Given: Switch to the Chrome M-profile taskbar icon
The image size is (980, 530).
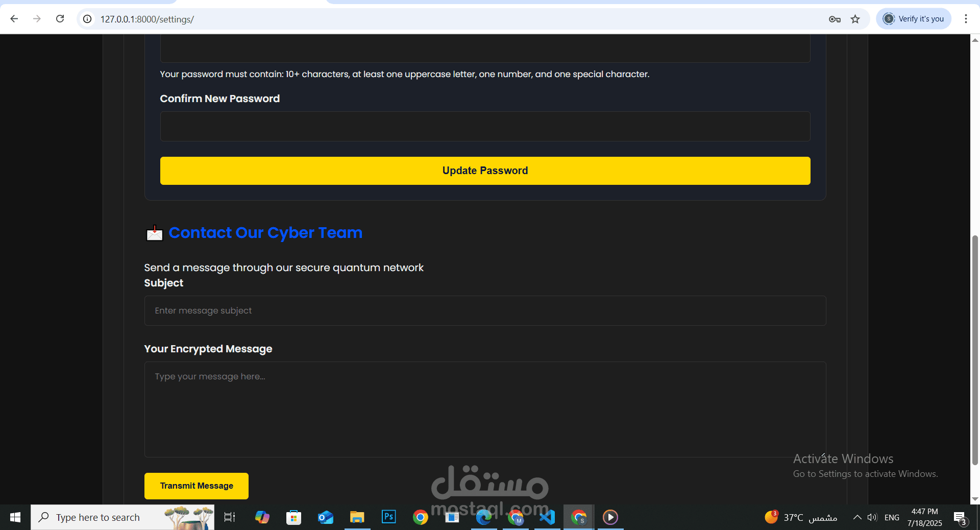Looking at the screenshot, I should (x=516, y=517).
